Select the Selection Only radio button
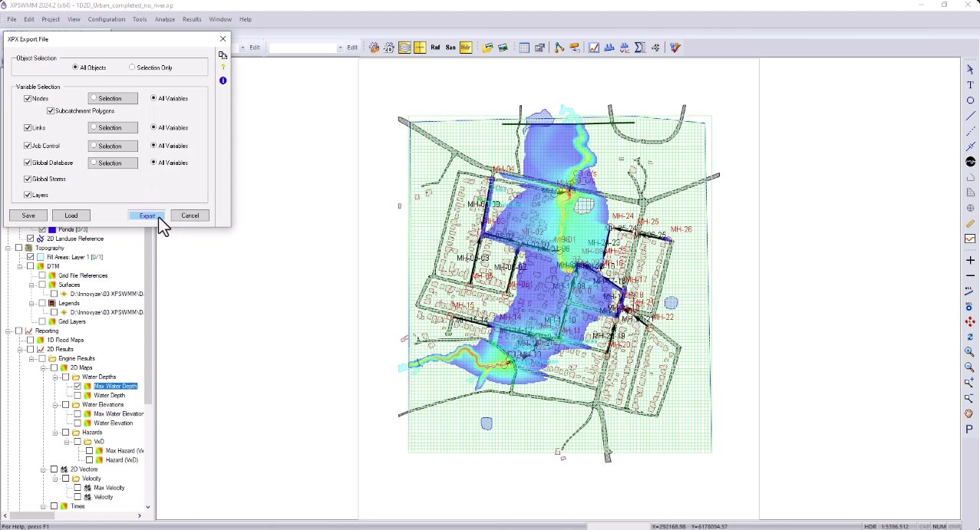Image resolution: width=980 pixels, height=530 pixels. pos(132,67)
